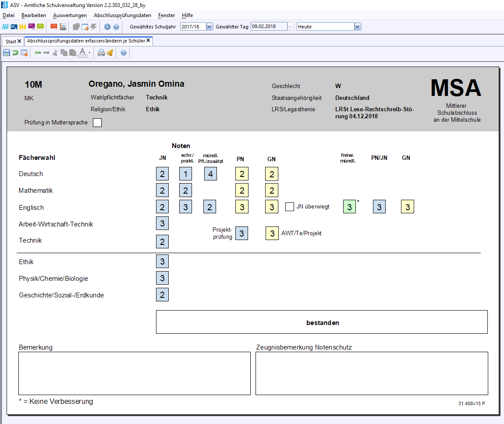
Task: Click the paste clipboard icon
Action: pos(73,53)
